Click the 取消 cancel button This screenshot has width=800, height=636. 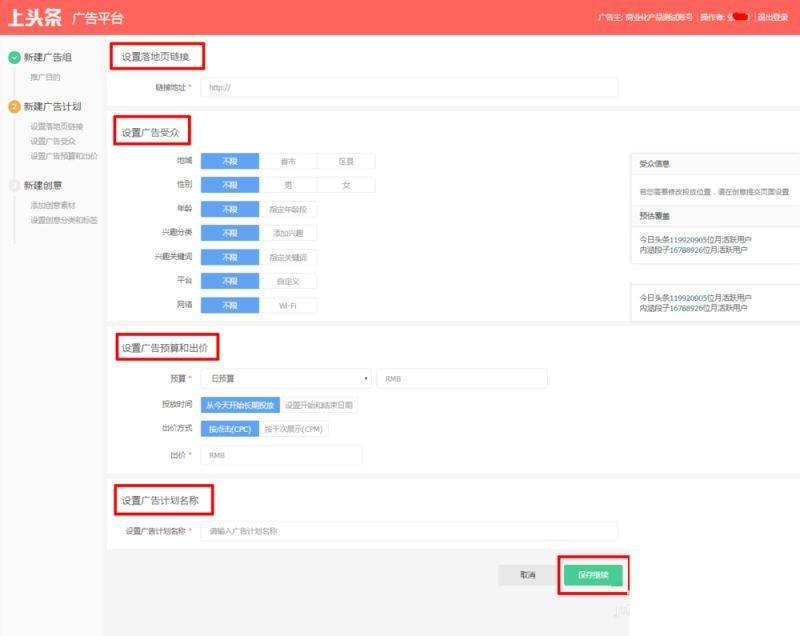[528, 575]
